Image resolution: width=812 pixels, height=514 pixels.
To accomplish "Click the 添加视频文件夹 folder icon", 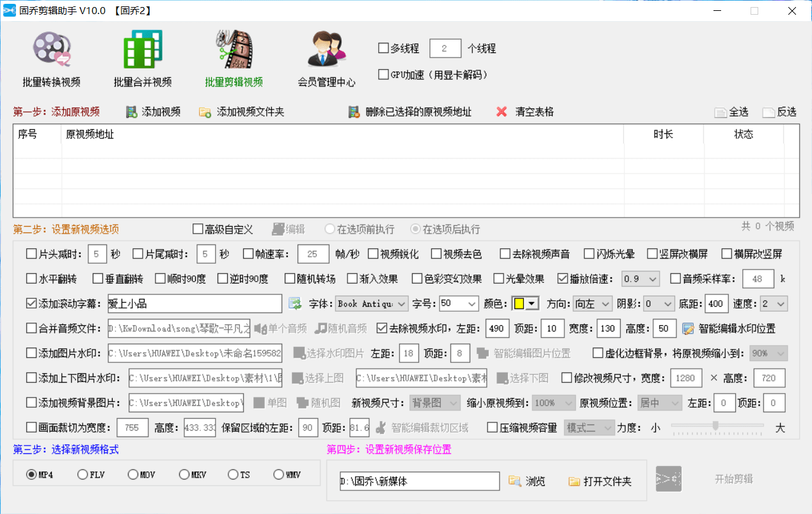I will point(205,112).
